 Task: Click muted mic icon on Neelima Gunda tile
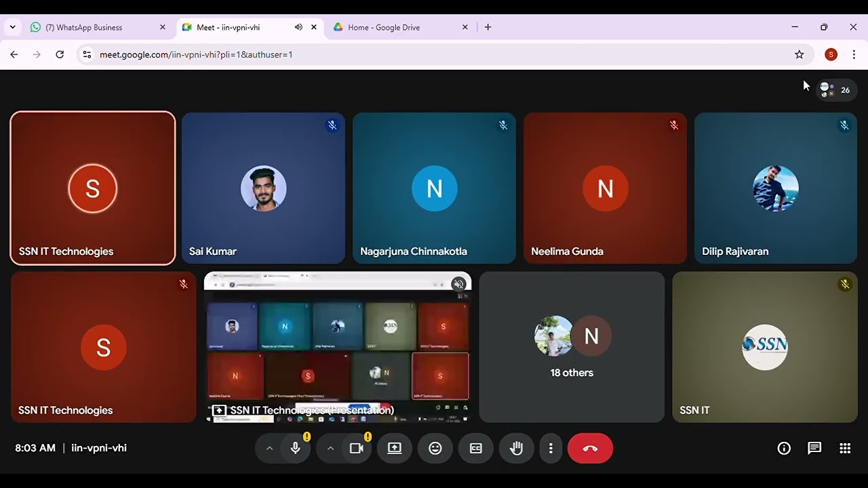coord(674,125)
